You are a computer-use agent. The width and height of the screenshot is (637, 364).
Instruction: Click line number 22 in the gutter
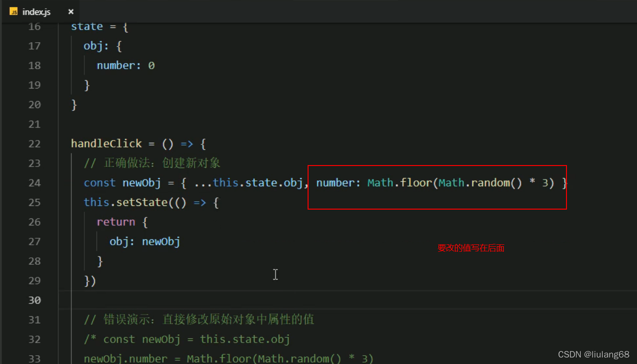pos(34,144)
